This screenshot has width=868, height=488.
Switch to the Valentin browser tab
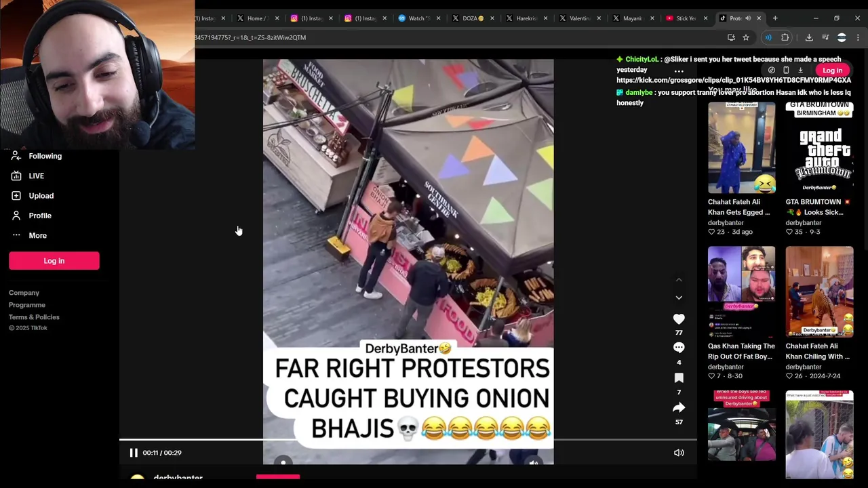[580, 18]
